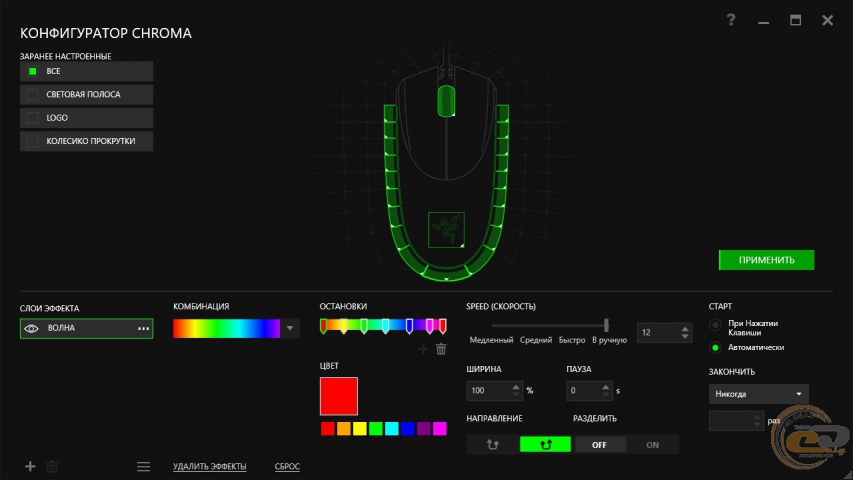
Task: Open the color combination dropdown arrow
Action: pos(290,329)
